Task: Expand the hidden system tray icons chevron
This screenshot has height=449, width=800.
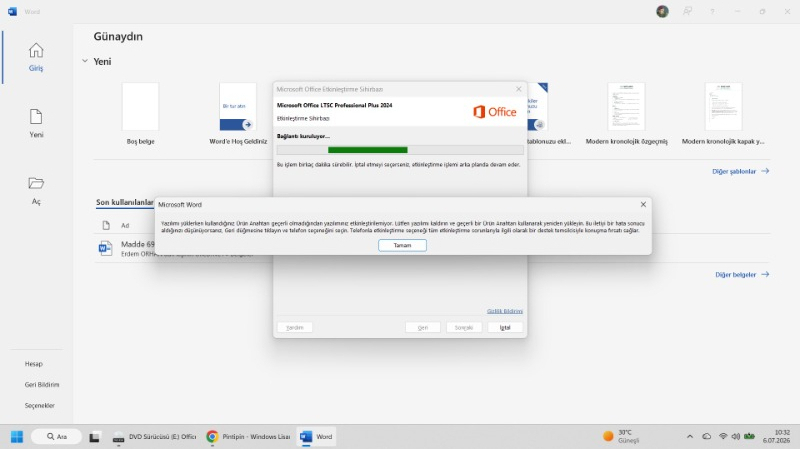Action: pyautogui.click(x=690, y=437)
